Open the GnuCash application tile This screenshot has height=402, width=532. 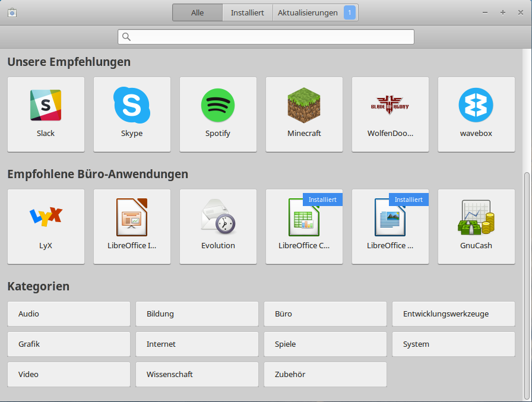pyautogui.click(x=476, y=226)
